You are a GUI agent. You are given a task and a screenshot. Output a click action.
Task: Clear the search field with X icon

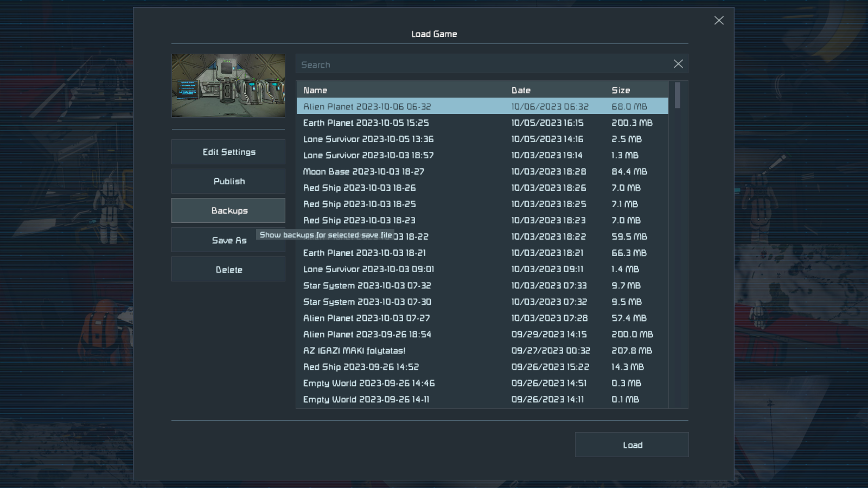pos(678,64)
